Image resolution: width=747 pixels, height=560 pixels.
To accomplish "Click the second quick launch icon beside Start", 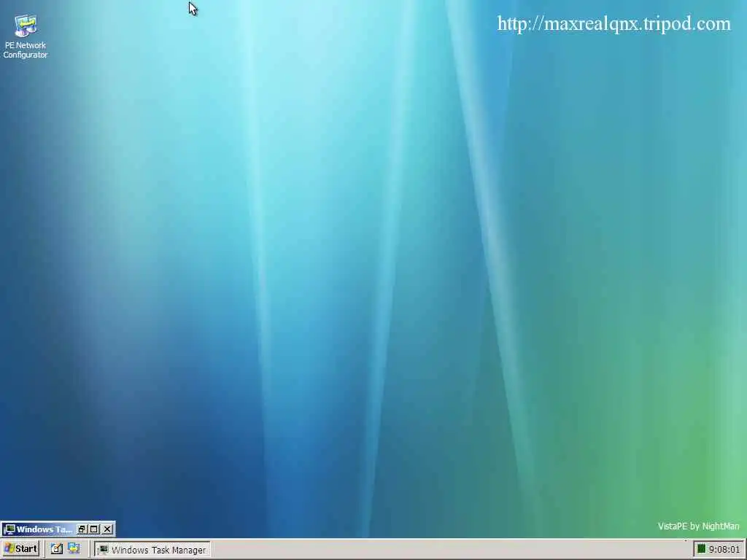I will (x=74, y=548).
